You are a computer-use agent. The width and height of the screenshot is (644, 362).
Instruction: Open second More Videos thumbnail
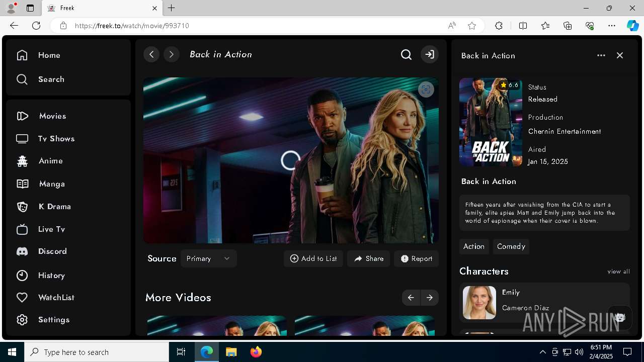pos(364,325)
